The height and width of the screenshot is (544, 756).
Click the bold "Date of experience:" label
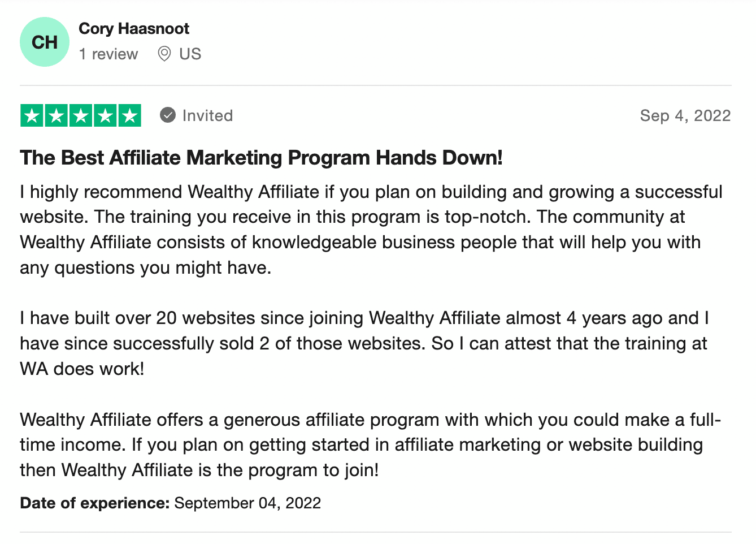point(95,503)
